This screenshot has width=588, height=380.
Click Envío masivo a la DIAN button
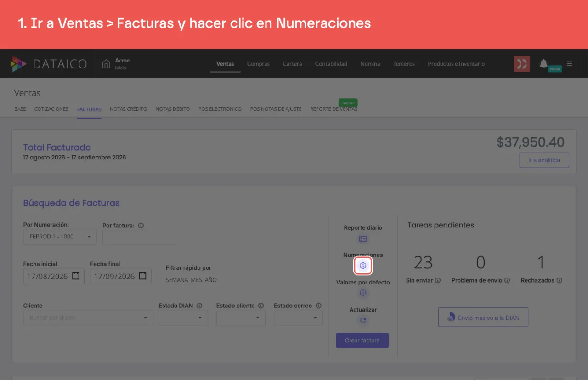coord(483,318)
